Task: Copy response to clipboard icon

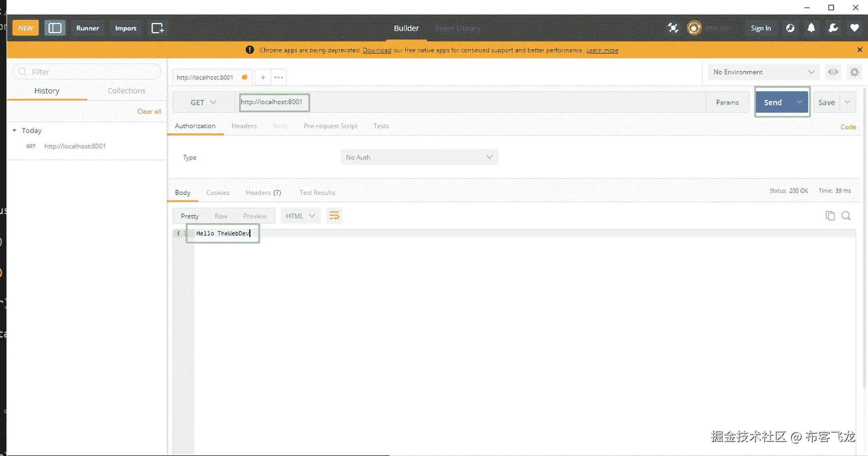Action: point(830,216)
